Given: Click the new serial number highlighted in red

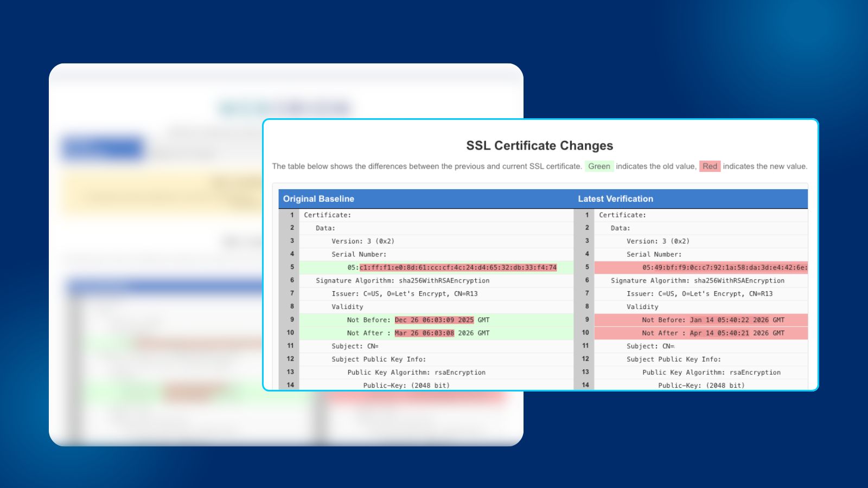Looking at the screenshot, I should [724, 267].
